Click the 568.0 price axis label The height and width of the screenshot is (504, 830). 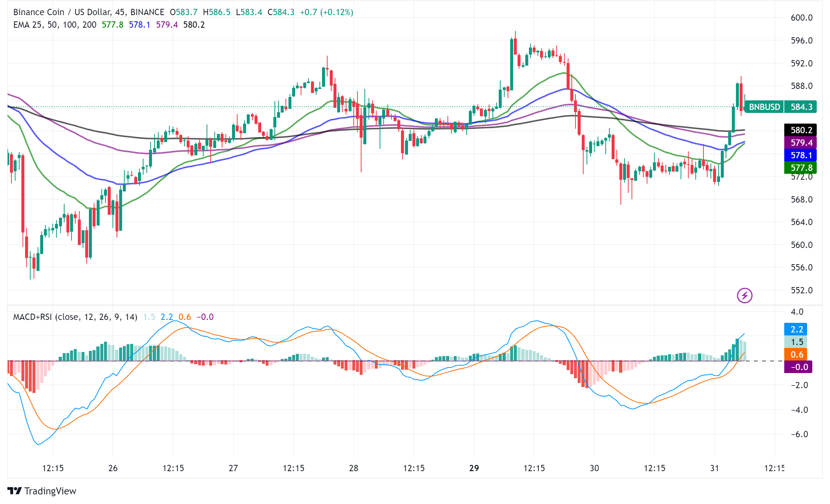802,200
